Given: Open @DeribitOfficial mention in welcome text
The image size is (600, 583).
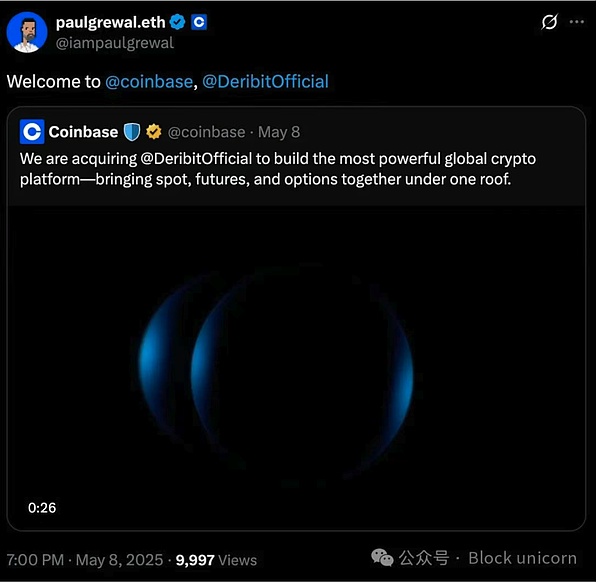Looking at the screenshot, I should (x=265, y=82).
